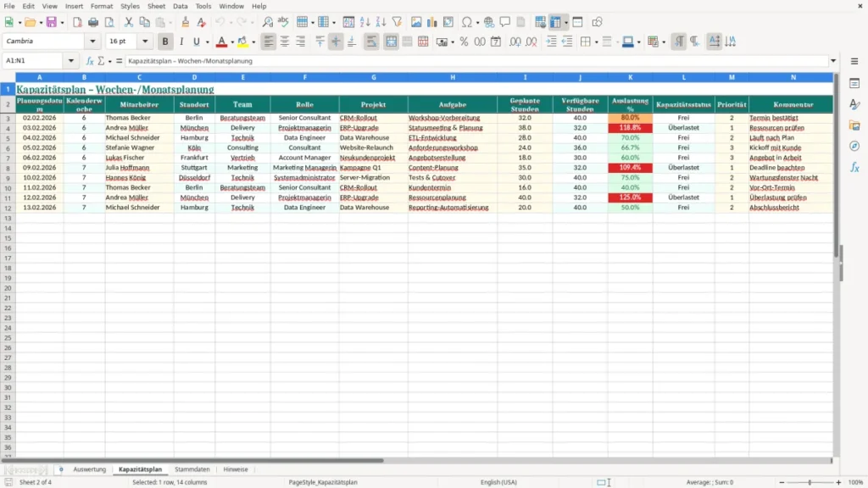Sort ascending A to Z
The image size is (868, 488).
pyautogui.click(x=364, y=22)
